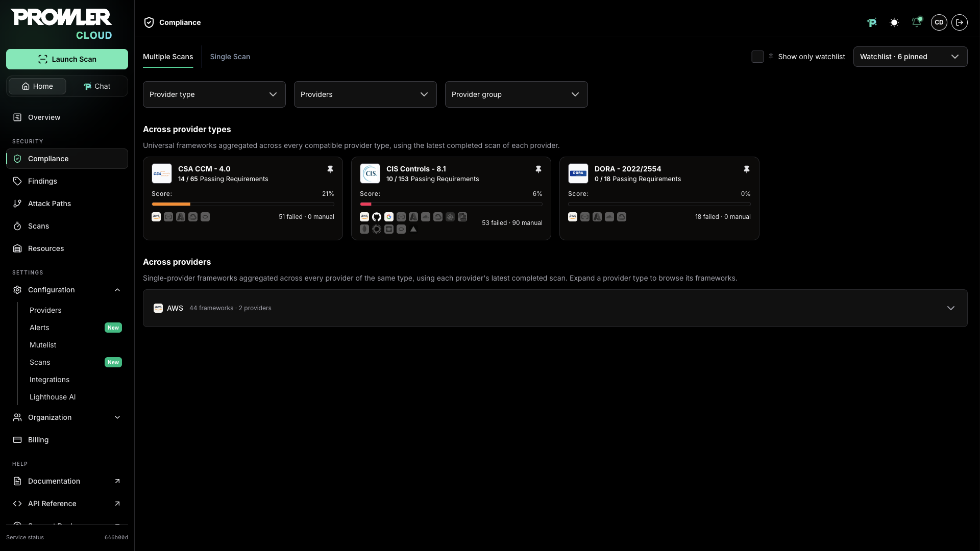Click the CSA logo thumbnail

162,173
